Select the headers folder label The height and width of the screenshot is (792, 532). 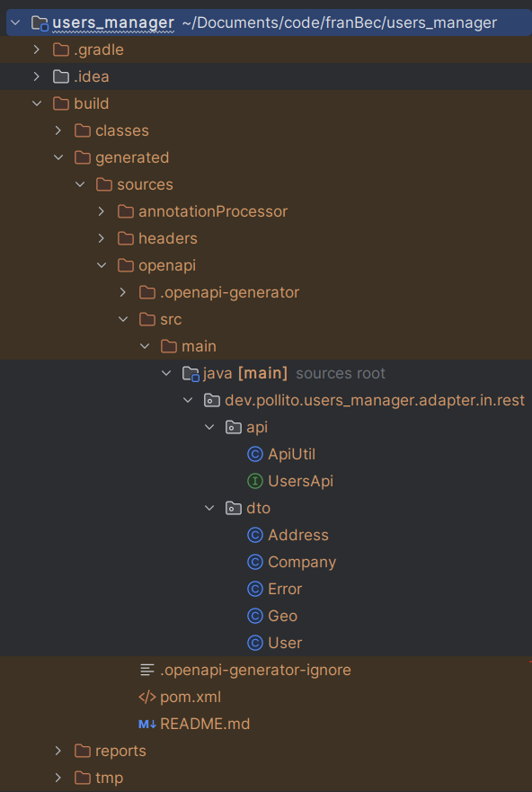[x=168, y=238]
